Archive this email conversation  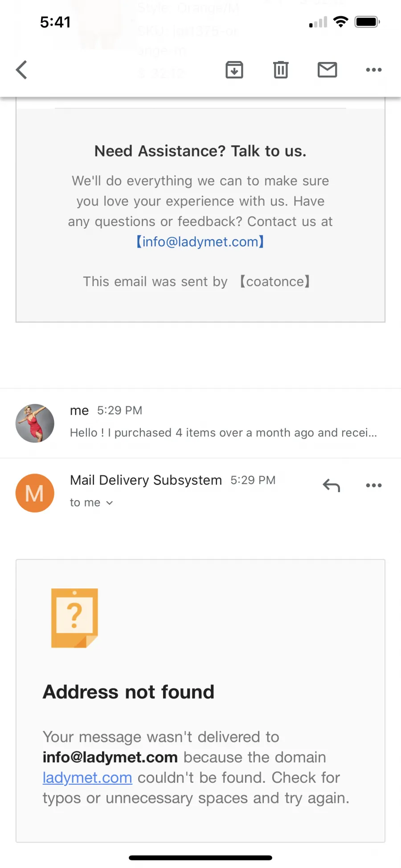click(234, 70)
